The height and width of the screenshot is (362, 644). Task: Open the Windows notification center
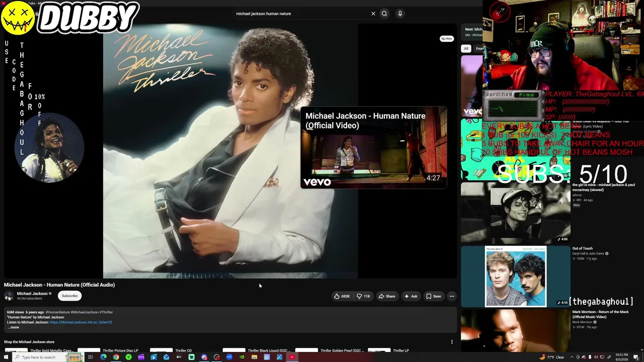pyautogui.click(x=636, y=357)
